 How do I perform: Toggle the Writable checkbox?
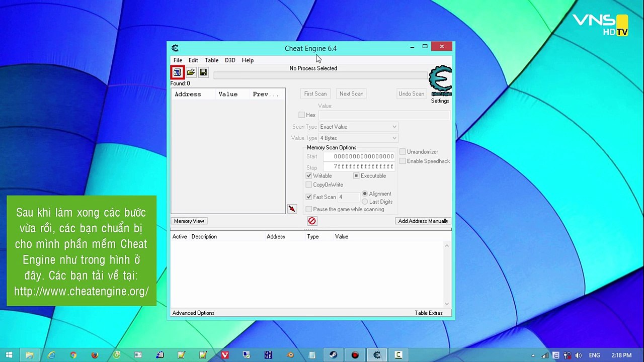pos(309,175)
